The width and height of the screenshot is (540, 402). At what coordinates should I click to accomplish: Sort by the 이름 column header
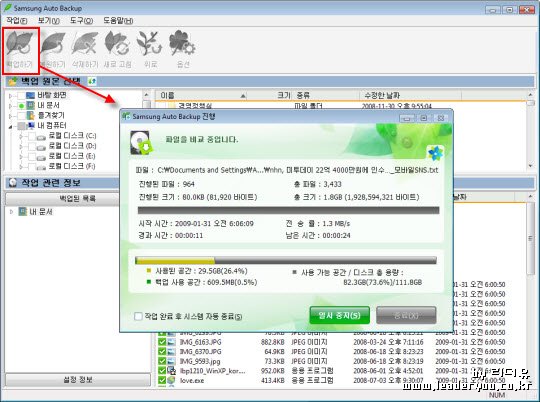click(201, 95)
